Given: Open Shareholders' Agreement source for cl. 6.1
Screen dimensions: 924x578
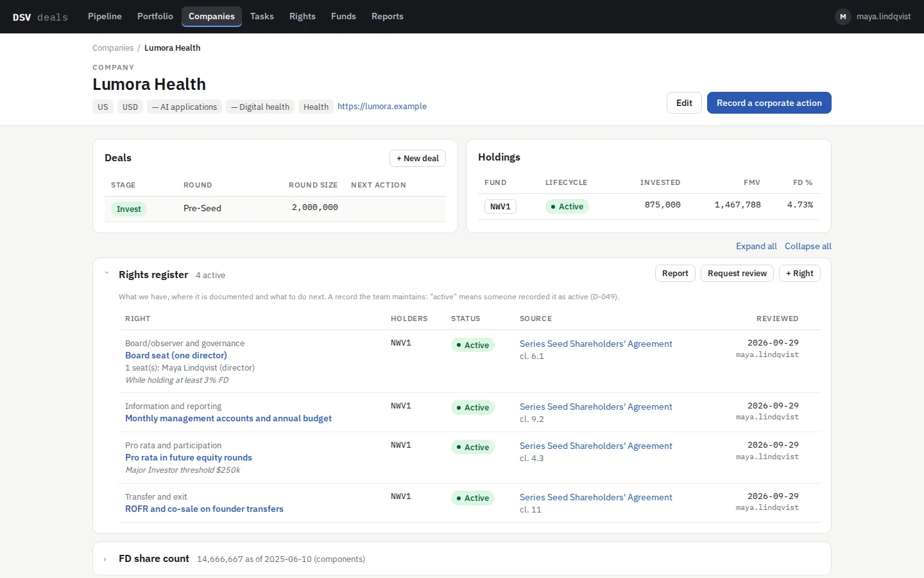Looking at the screenshot, I should pos(596,344).
